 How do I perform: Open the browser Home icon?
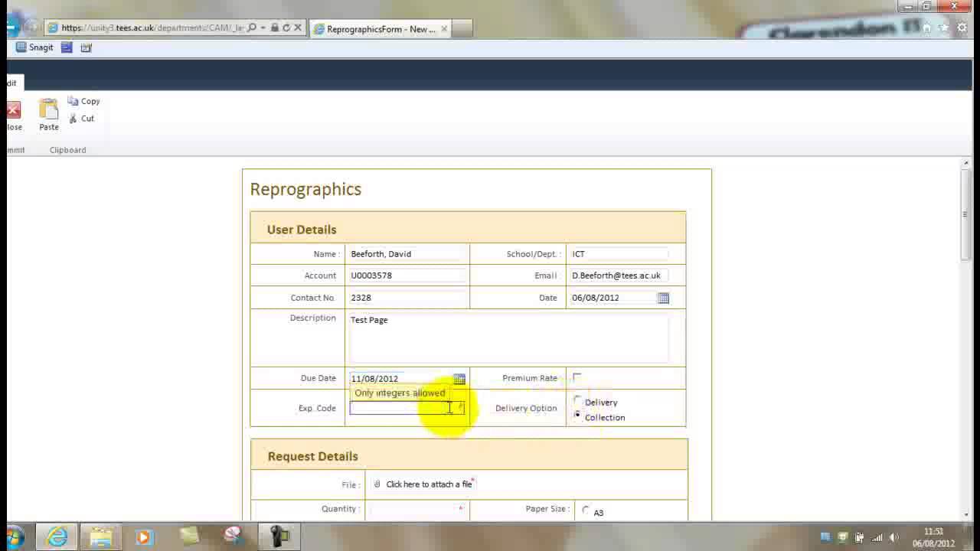click(926, 28)
